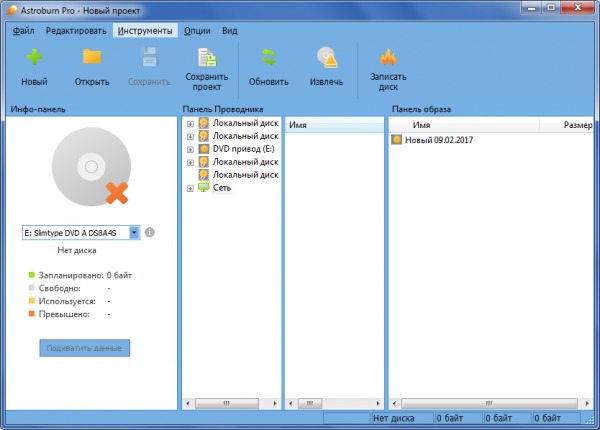Refresh using the Обновить icon
This screenshot has height=430, width=600.
click(268, 59)
